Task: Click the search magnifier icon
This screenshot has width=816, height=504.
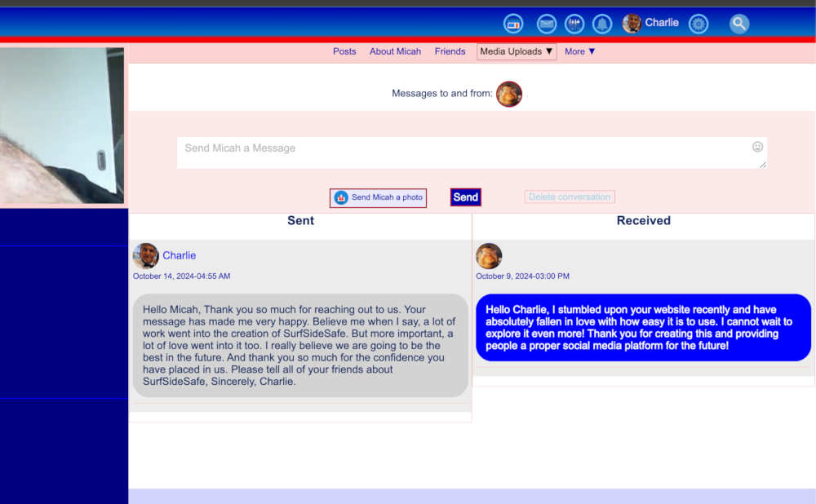Action: tap(739, 24)
